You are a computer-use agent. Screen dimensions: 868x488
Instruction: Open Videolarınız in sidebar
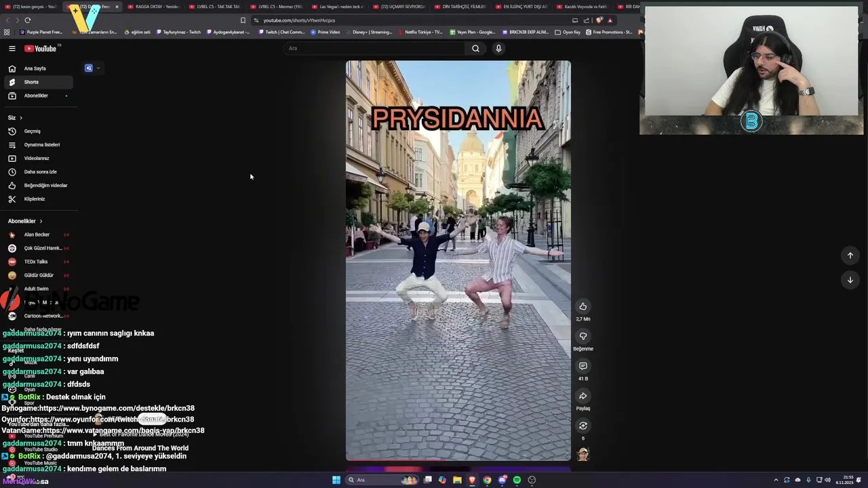click(38, 158)
